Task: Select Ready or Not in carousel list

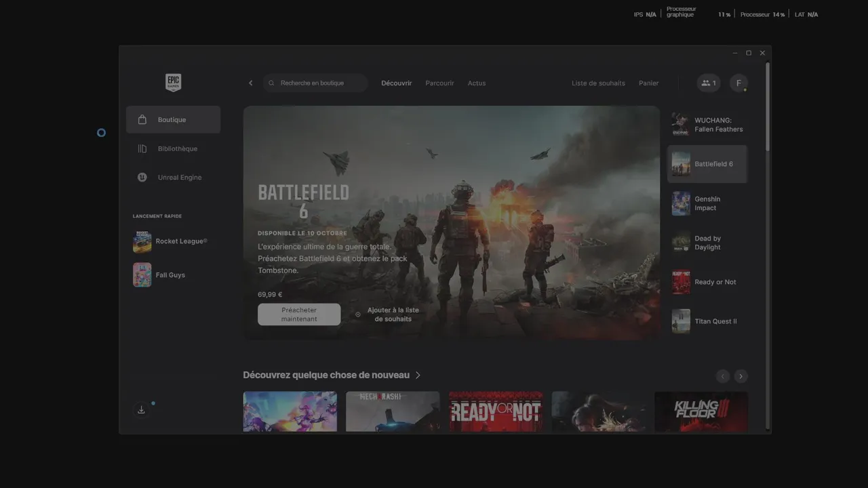Action: [x=707, y=282]
